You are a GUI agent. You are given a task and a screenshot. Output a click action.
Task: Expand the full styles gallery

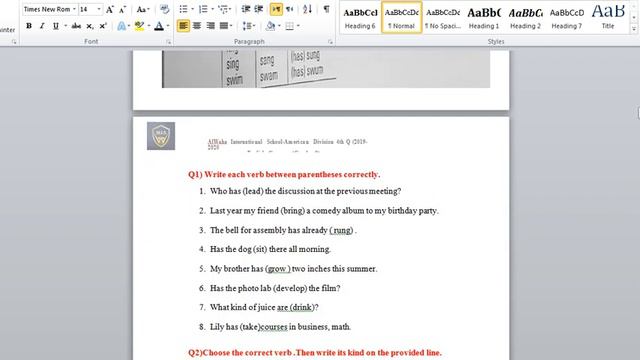pyautogui.click(x=634, y=29)
